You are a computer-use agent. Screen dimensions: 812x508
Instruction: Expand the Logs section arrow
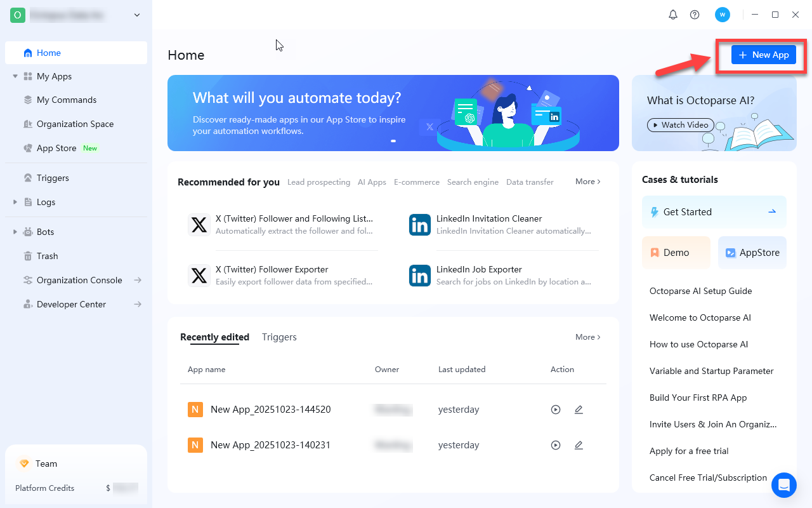coord(15,202)
